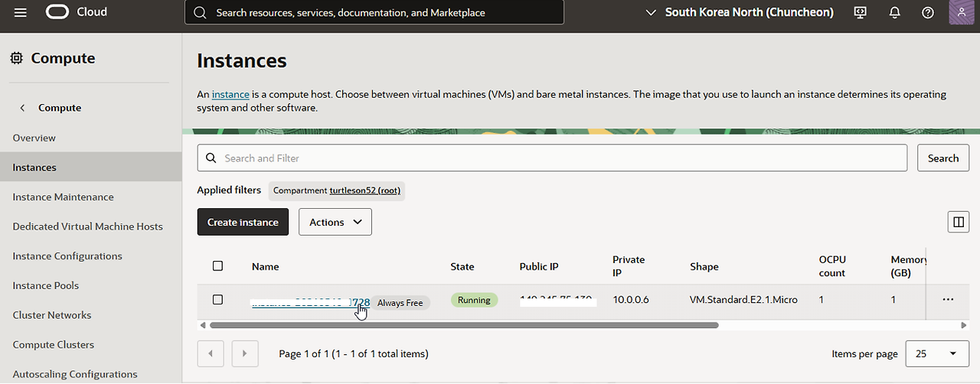Image resolution: width=980 pixels, height=384 pixels.
Task: Open Instance Configurations in sidebar
Action: point(67,256)
